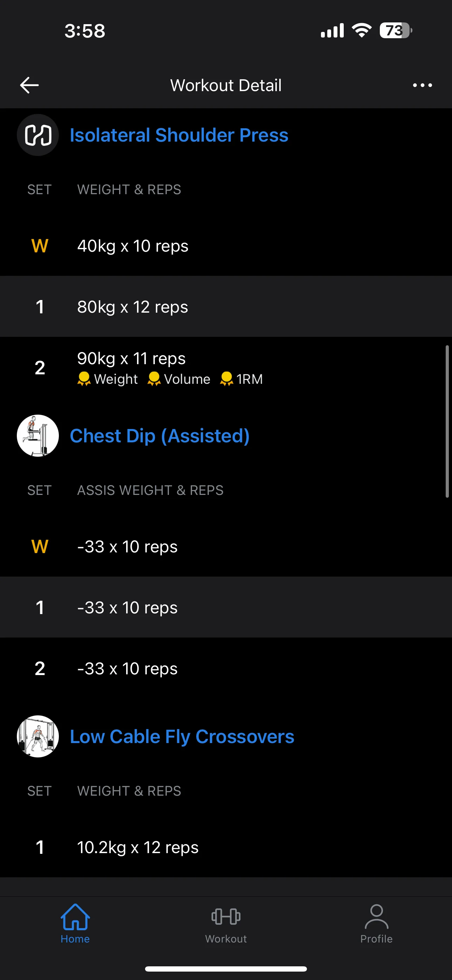Click the vertical scrollbar indicator
Viewport: 452px width, 980px height.
(447, 421)
